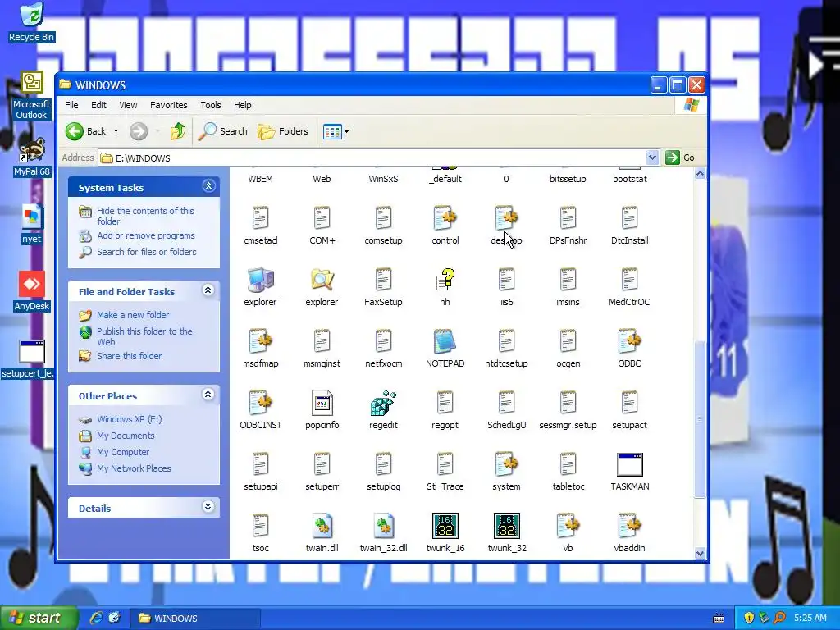
Task: Open the Help menu
Action: 242,105
